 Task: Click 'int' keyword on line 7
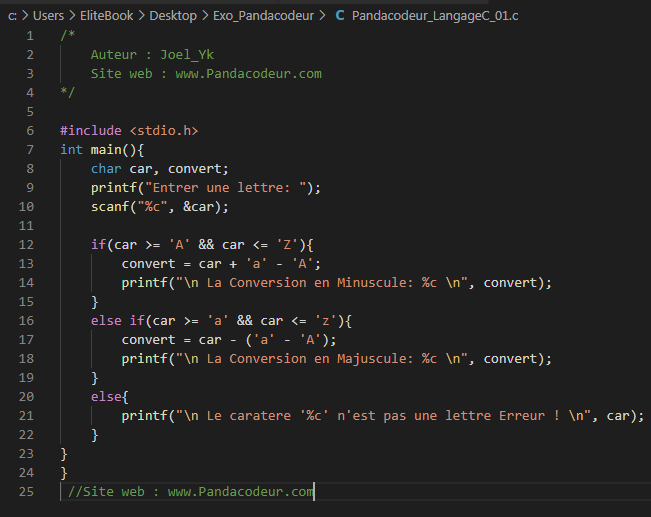point(71,149)
